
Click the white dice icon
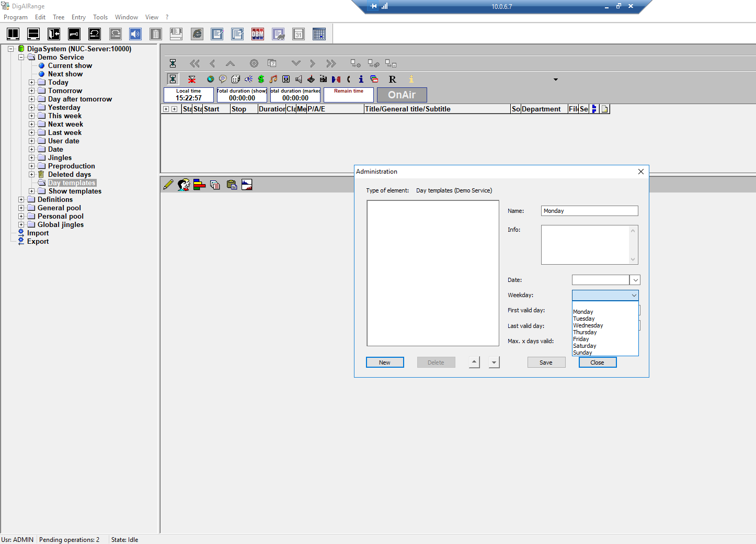tap(236, 79)
